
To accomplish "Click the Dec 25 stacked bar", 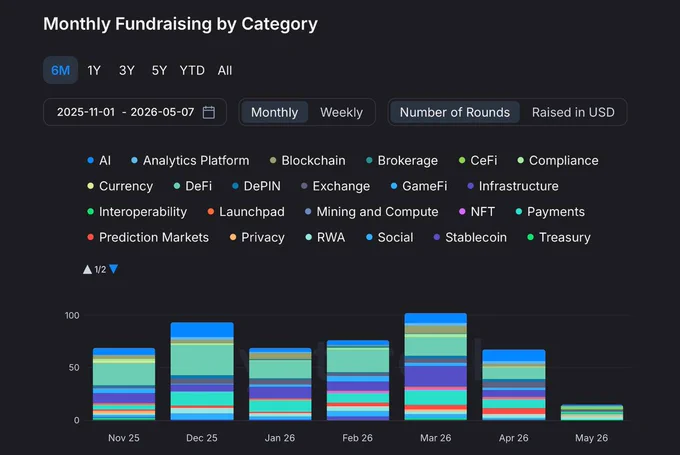I will tap(202, 371).
